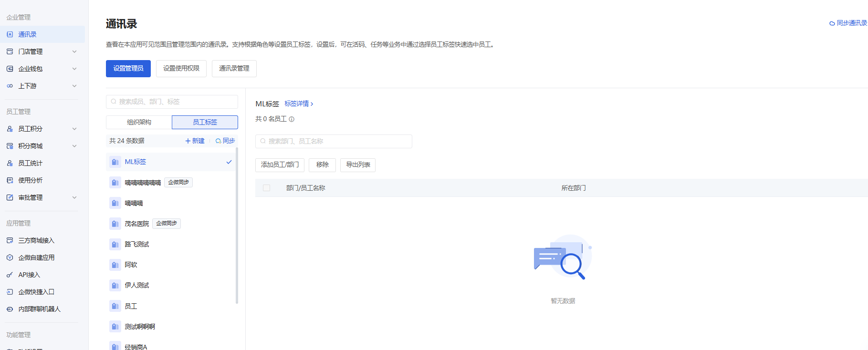Click the 门店管理 store icon

click(10, 51)
